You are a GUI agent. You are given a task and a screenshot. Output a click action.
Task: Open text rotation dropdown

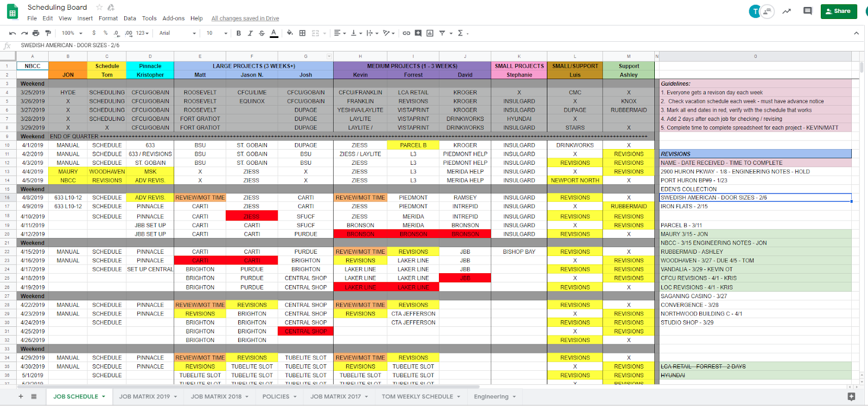point(388,33)
